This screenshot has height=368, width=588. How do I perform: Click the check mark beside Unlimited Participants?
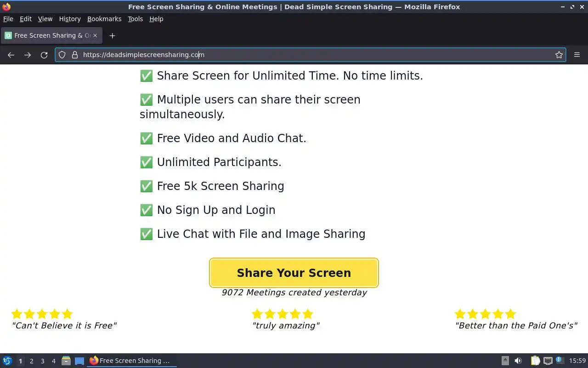(x=146, y=162)
